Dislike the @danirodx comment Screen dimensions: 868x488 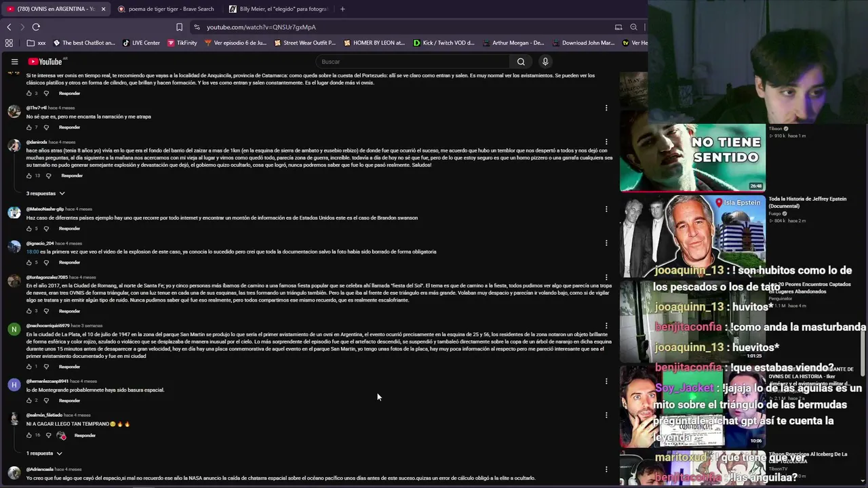pos(48,176)
